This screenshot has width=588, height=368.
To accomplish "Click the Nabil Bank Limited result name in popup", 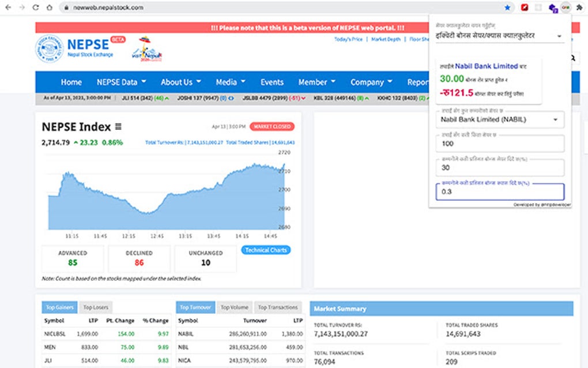I will pyautogui.click(x=487, y=66).
